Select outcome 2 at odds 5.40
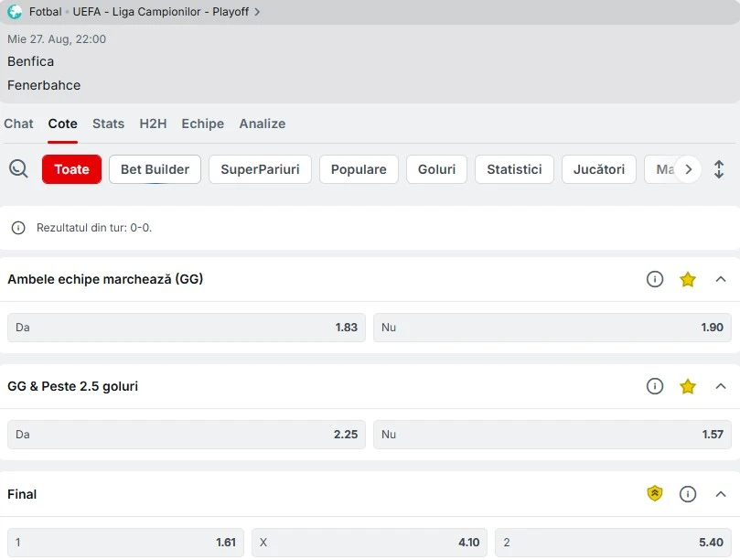 click(613, 542)
